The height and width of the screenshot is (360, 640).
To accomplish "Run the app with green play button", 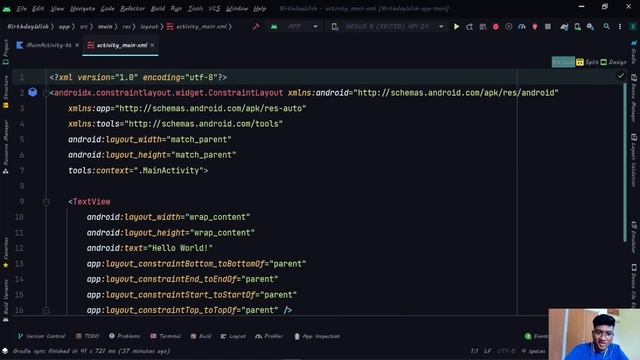I will point(456,27).
